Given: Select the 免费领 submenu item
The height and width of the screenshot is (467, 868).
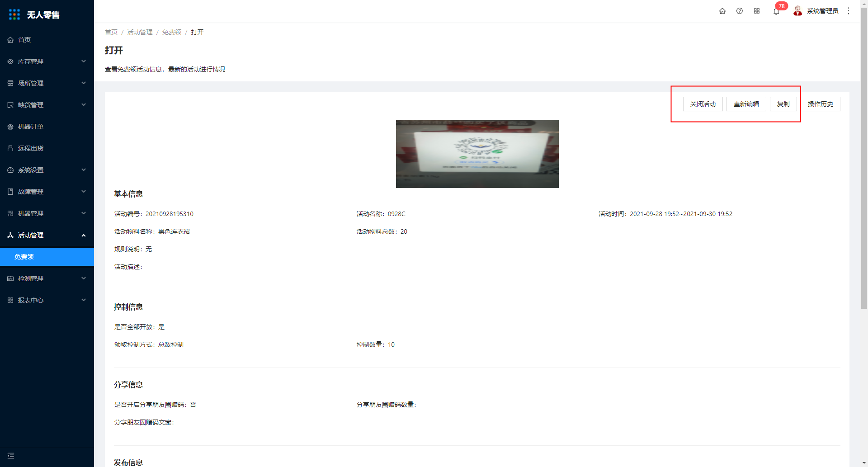Looking at the screenshot, I should [x=47, y=257].
